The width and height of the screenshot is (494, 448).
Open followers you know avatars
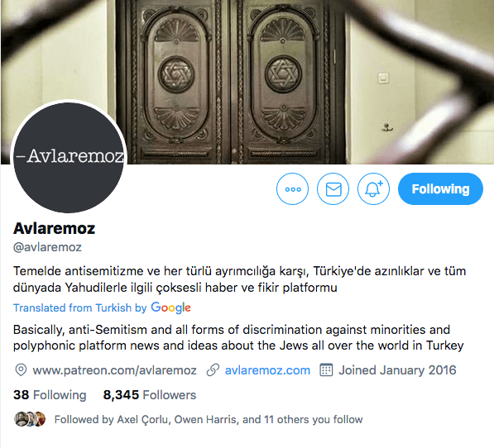pyautogui.click(x=30, y=419)
